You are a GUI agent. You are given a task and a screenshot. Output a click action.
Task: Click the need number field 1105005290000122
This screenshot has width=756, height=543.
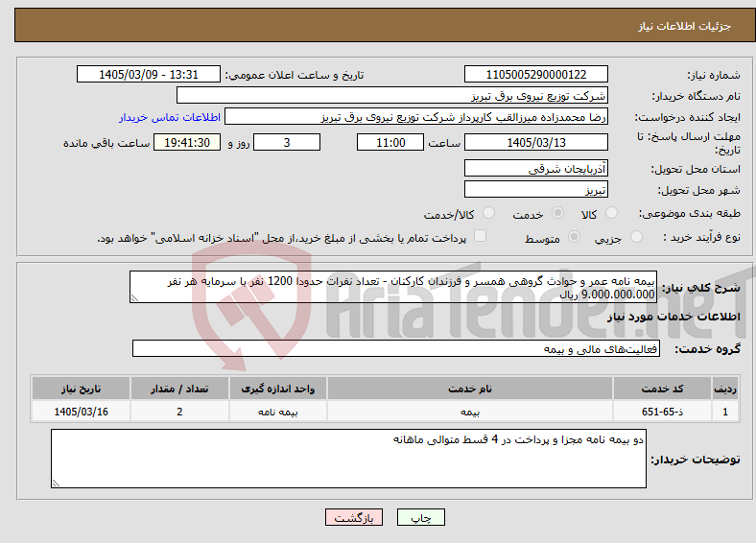coord(536,74)
